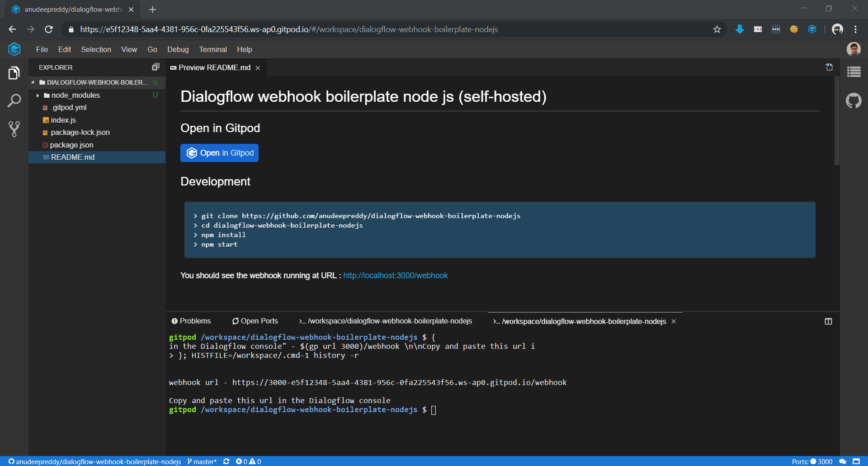Click the README preview vertical scrollbar
Screen dimensions: 868x466
[837, 121]
